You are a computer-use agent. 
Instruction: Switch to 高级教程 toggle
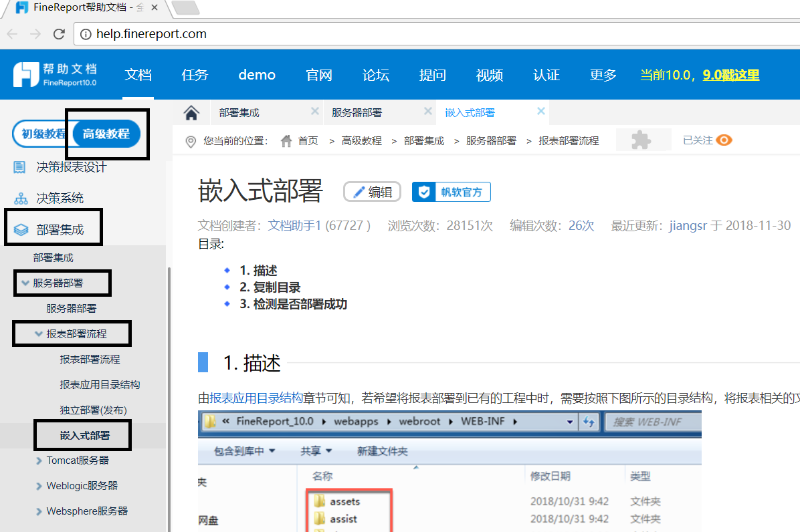tap(106, 134)
